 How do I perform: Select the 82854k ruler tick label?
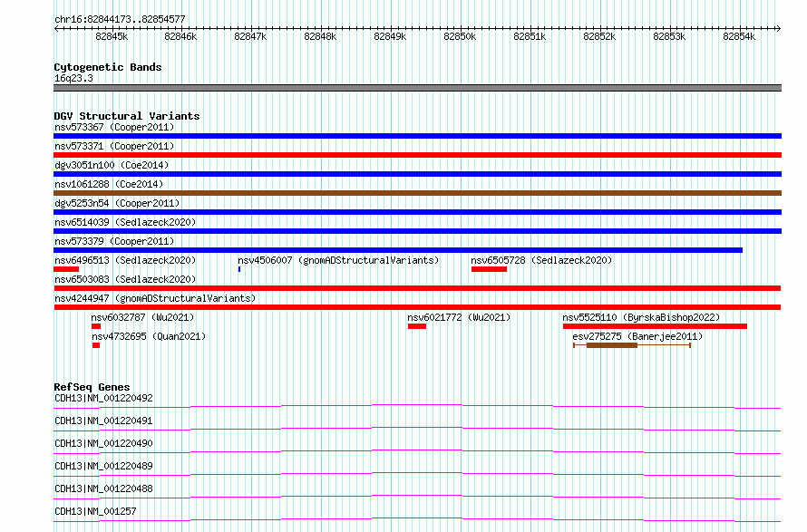click(739, 36)
